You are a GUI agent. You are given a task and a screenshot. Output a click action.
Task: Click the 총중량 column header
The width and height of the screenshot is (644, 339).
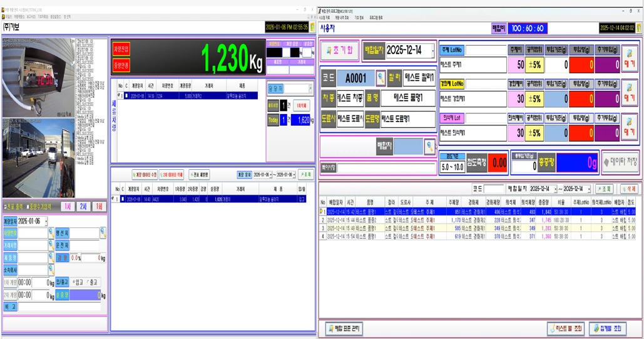[544, 202]
